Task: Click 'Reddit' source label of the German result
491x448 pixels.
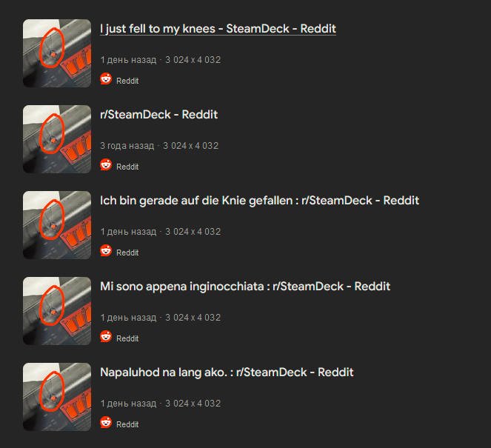Action: pyautogui.click(x=127, y=253)
